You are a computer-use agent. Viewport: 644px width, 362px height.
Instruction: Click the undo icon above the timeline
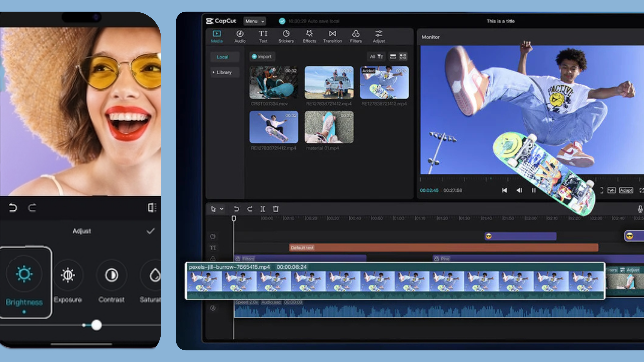pos(236,209)
